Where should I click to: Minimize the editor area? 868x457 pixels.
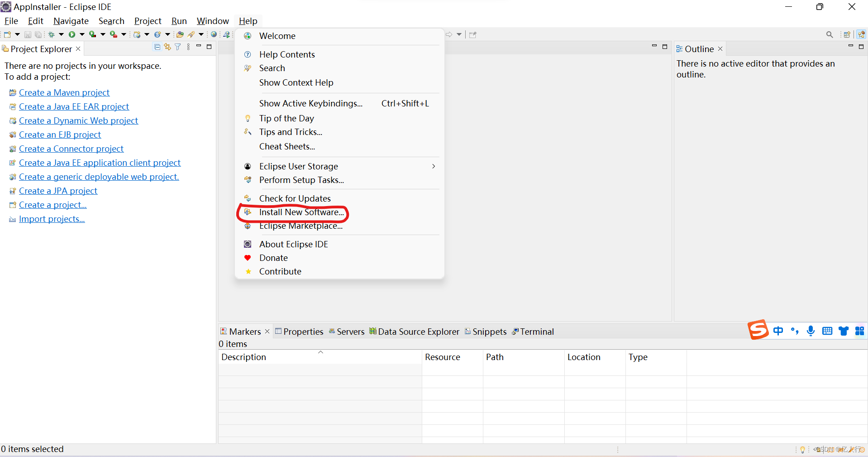coord(654,46)
